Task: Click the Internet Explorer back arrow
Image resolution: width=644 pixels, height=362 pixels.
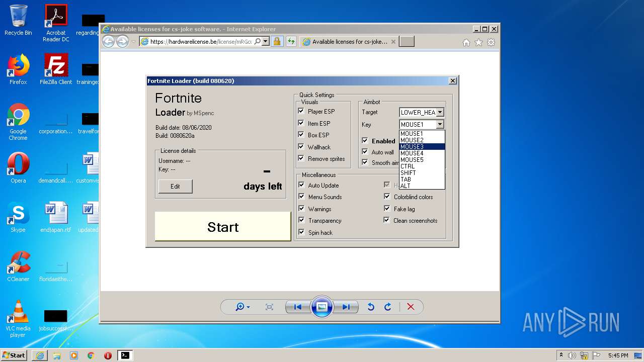Action: coord(108,42)
